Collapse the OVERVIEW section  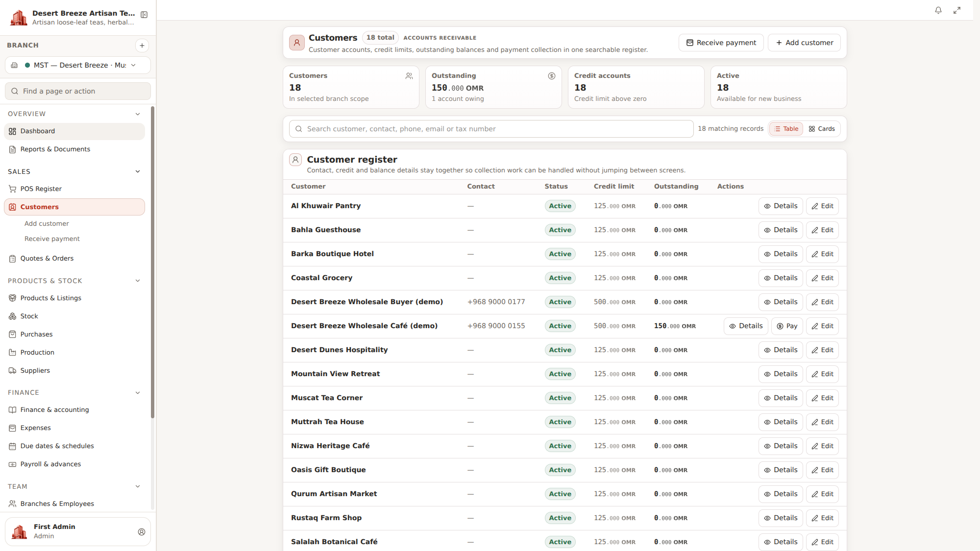click(x=138, y=114)
